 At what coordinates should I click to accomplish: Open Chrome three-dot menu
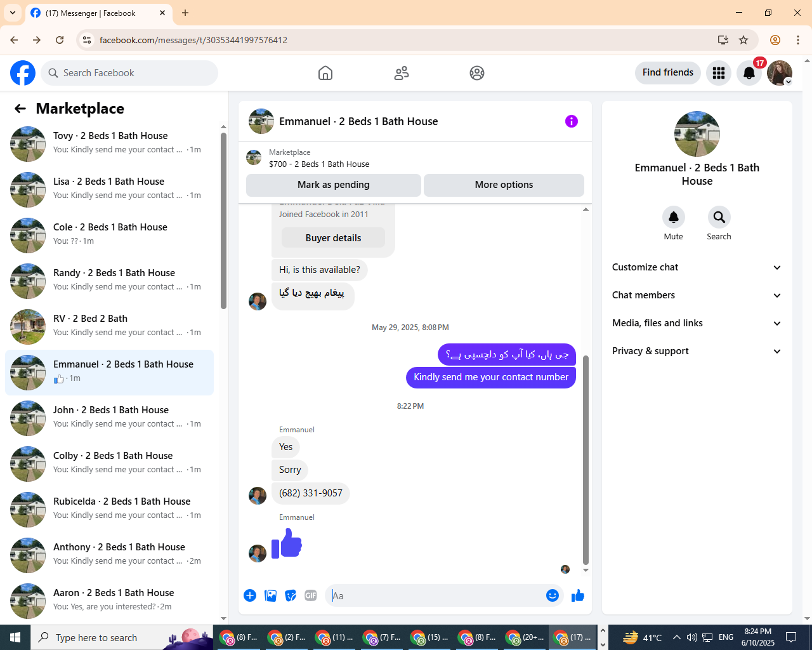point(798,40)
